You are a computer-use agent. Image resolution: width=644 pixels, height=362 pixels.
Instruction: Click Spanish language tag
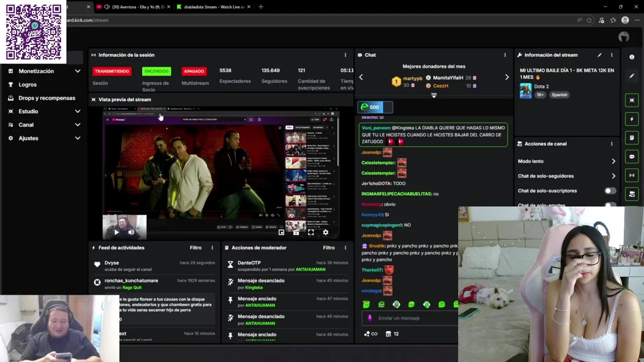point(559,95)
